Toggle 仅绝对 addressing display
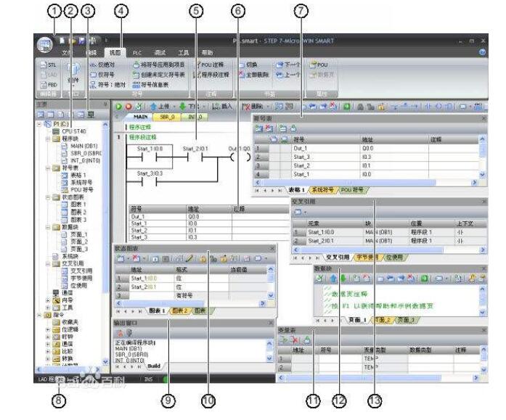The height and width of the screenshot is (420, 506). pyautogui.click(x=102, y=65)
